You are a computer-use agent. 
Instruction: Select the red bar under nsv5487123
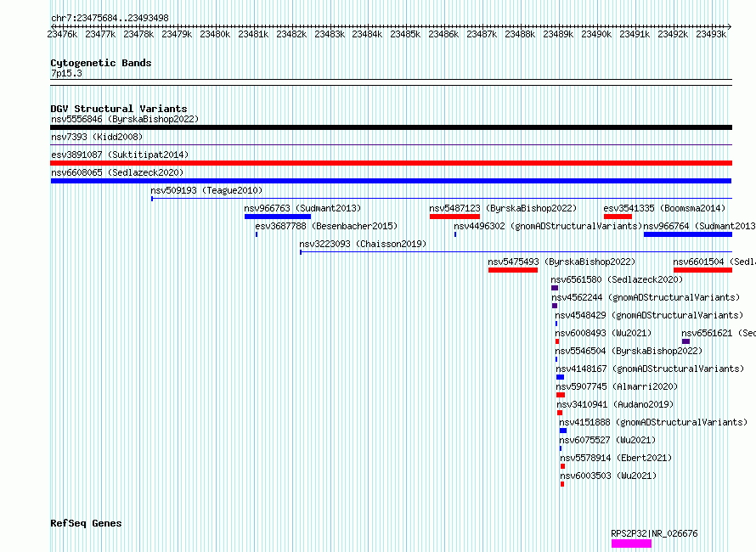(x=454, y=217)
